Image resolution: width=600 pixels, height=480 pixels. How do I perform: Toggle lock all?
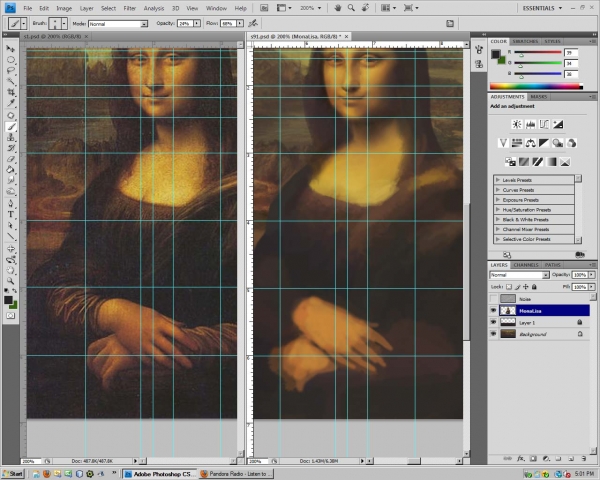(x=534, y=287)
